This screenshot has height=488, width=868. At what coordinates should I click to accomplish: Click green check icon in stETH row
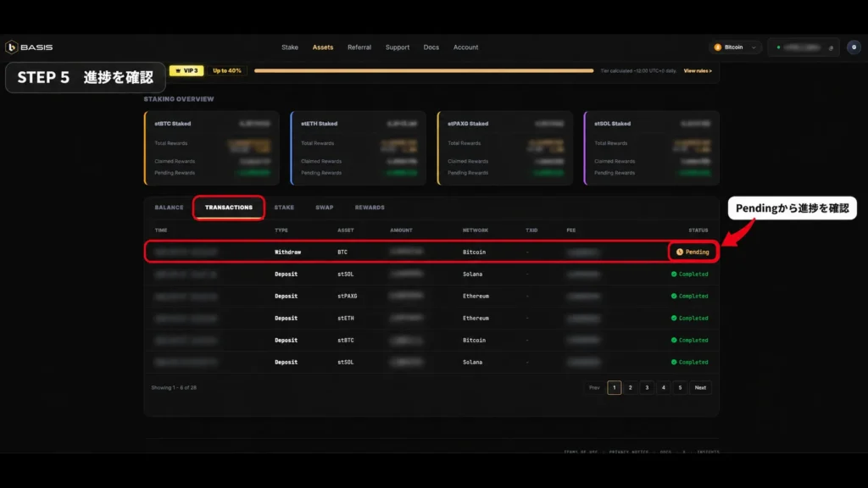(674, 319)
